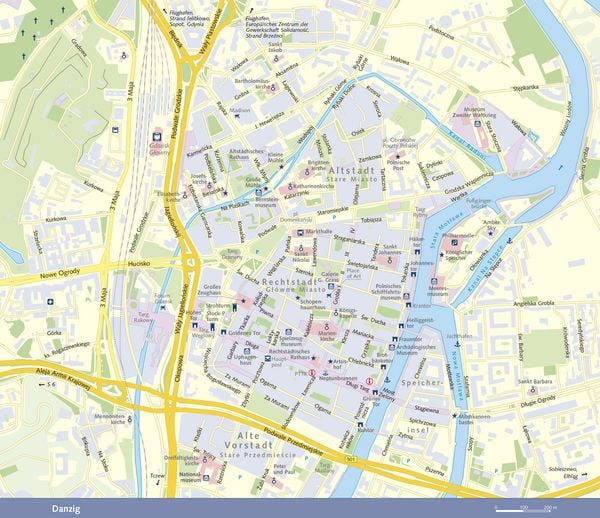Viewport: 600px width, 518px height.
Task: Select the 'Angielska Grobla' street label
Action: click(x=534, y=303)
